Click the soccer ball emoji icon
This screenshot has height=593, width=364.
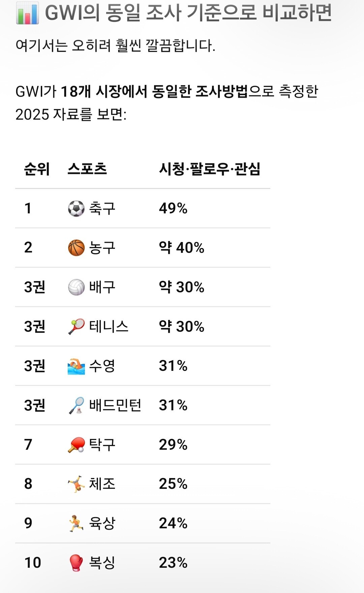coord(76,208)
